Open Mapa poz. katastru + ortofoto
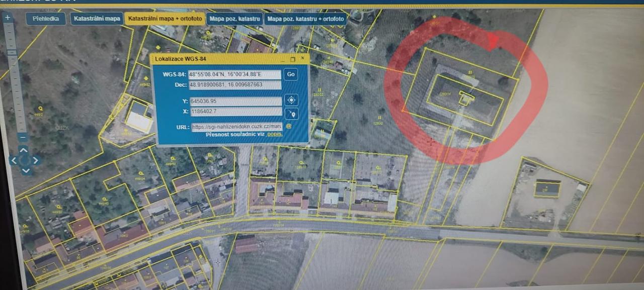Screen dimensions: 644x290 (x=305, y=19)
